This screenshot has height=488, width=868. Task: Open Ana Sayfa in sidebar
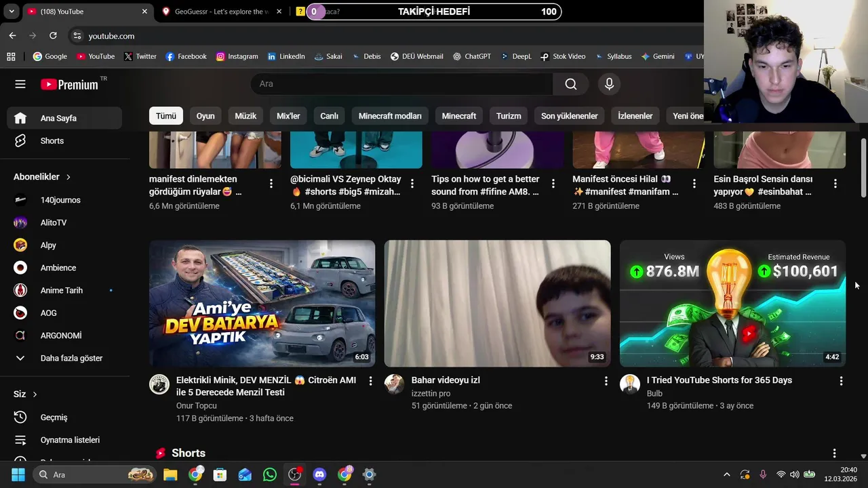point(65,118)
